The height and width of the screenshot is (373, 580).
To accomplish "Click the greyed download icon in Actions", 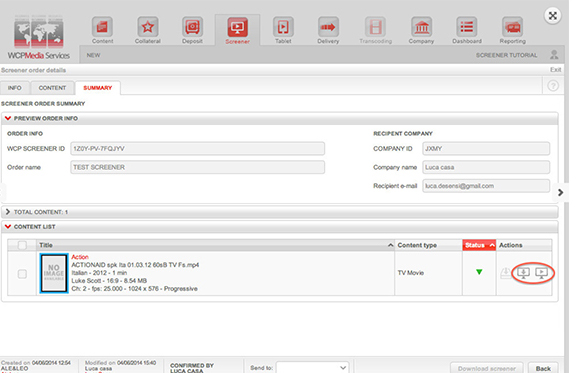I will pos(505,273).
